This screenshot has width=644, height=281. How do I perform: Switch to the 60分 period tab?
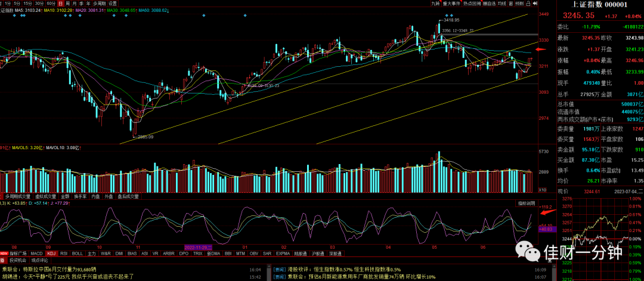point(51,4)
